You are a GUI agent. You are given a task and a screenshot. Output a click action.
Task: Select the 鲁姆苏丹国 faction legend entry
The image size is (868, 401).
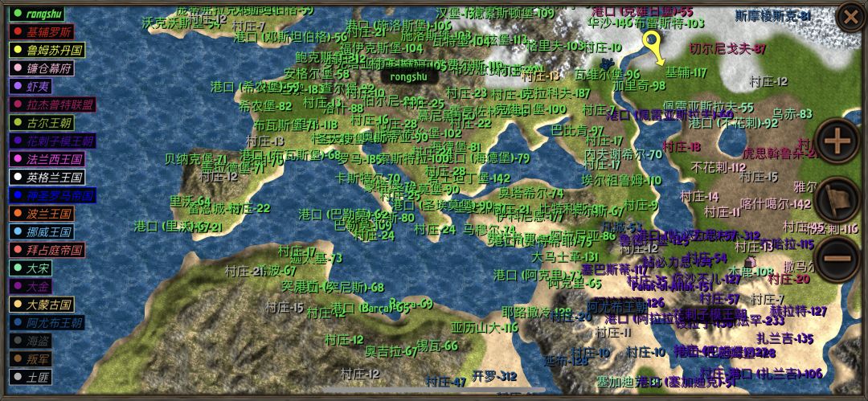pos(47,51)
